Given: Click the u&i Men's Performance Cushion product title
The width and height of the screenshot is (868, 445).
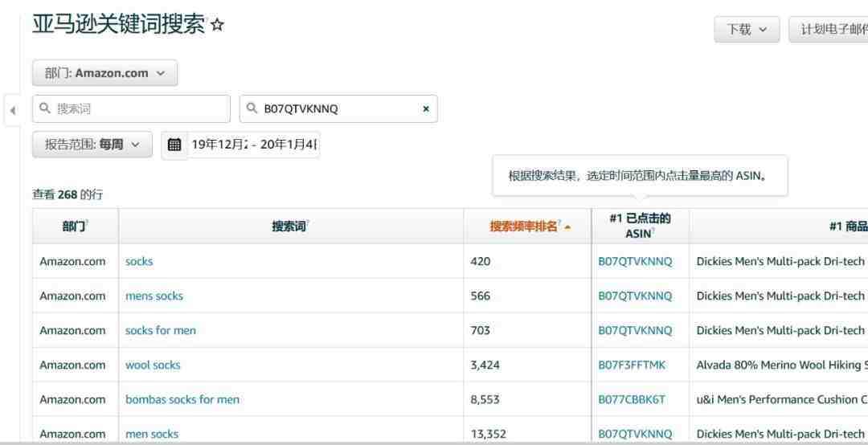Looking at the screenshot, I should [782, 399].
